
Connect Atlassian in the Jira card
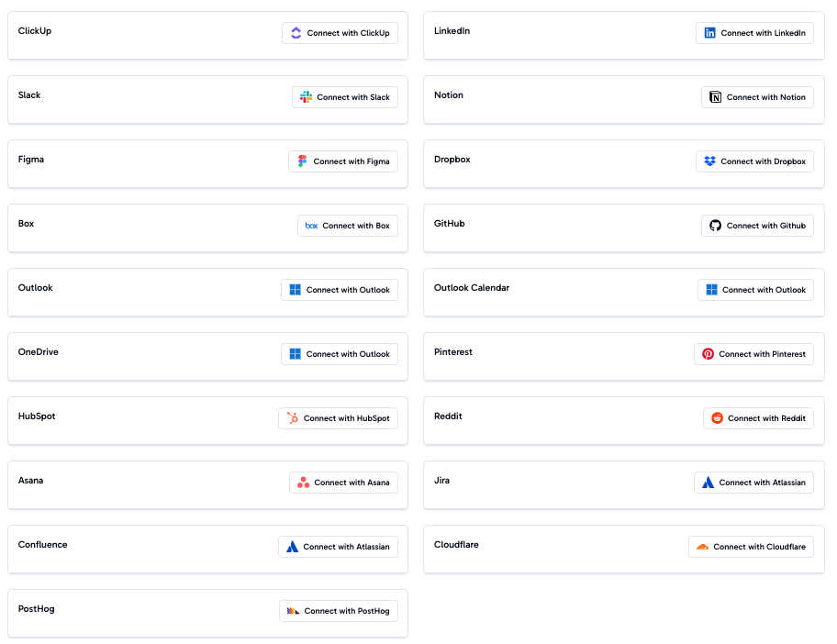[753, 483]
